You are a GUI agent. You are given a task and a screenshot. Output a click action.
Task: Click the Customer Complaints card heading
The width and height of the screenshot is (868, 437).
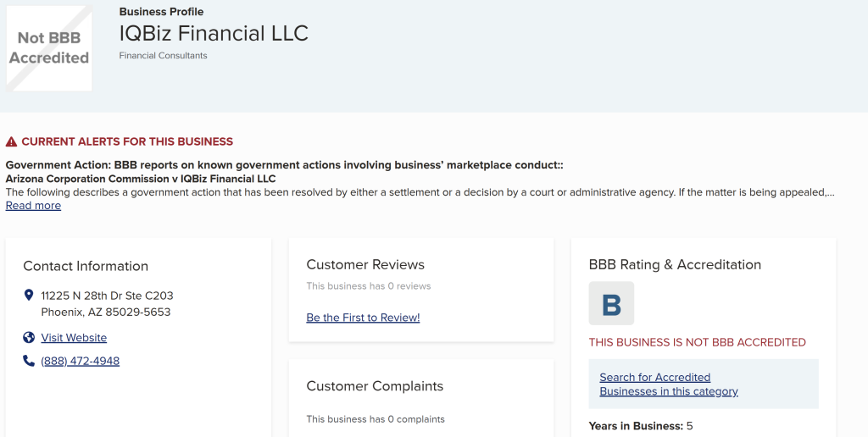(375, 386)
